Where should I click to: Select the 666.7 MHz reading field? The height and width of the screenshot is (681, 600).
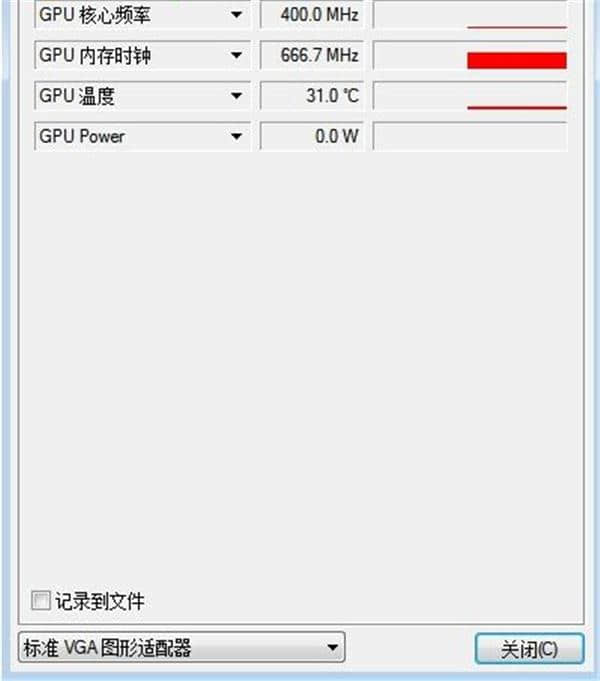312,55
